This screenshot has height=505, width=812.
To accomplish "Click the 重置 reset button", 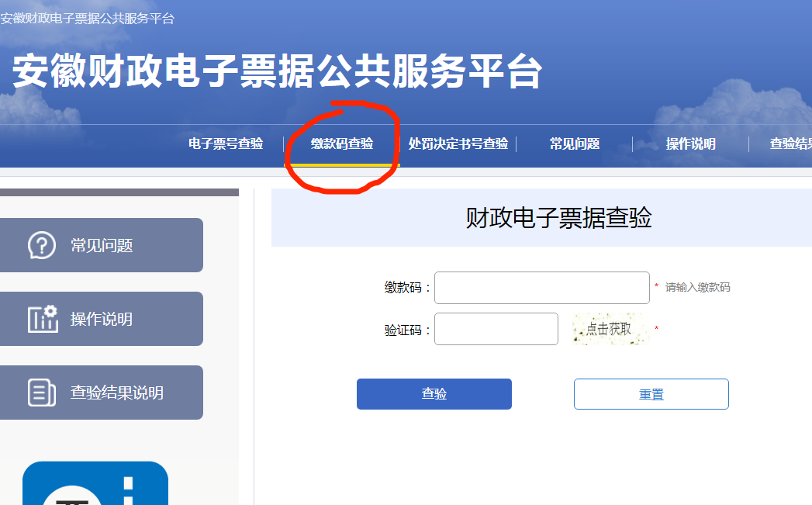I will tap(651, 394).
